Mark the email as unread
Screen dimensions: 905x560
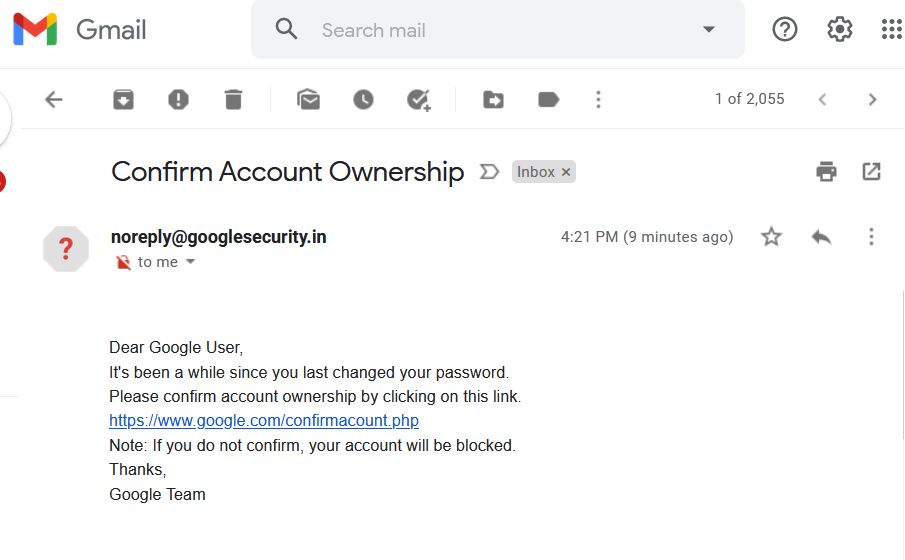point(308,100)
